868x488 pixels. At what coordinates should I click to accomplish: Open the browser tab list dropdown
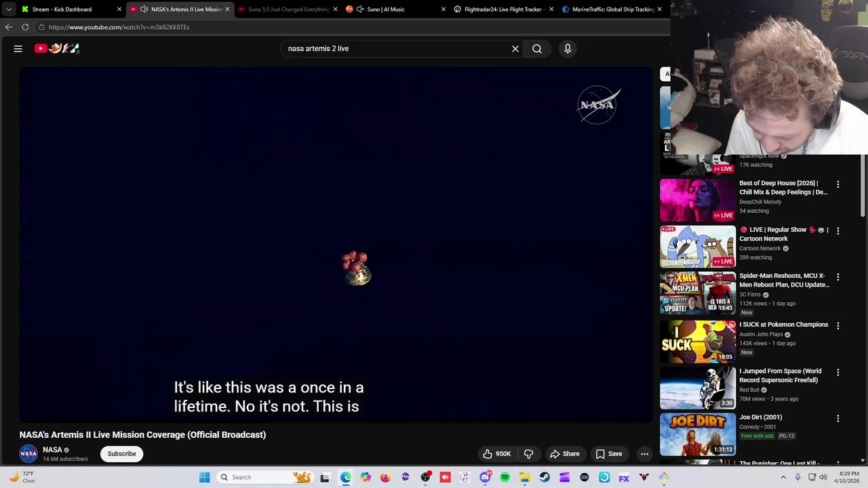pyautogui.click(x=9, y=9)
